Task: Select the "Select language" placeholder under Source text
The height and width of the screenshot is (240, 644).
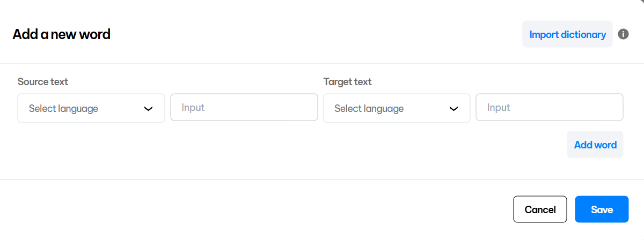Action: pyautogui.click(x=63, y=109)
